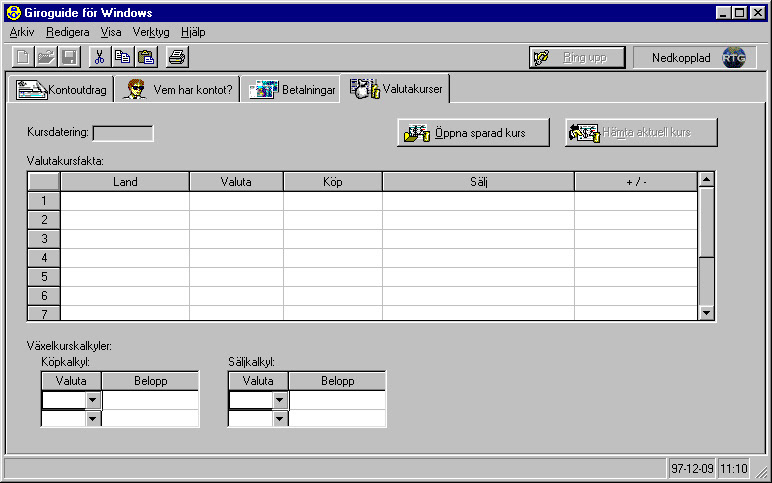Click the Copy toolbar icon
The width and height of the screenshot is (772, 483).
[x=123, y=57]
